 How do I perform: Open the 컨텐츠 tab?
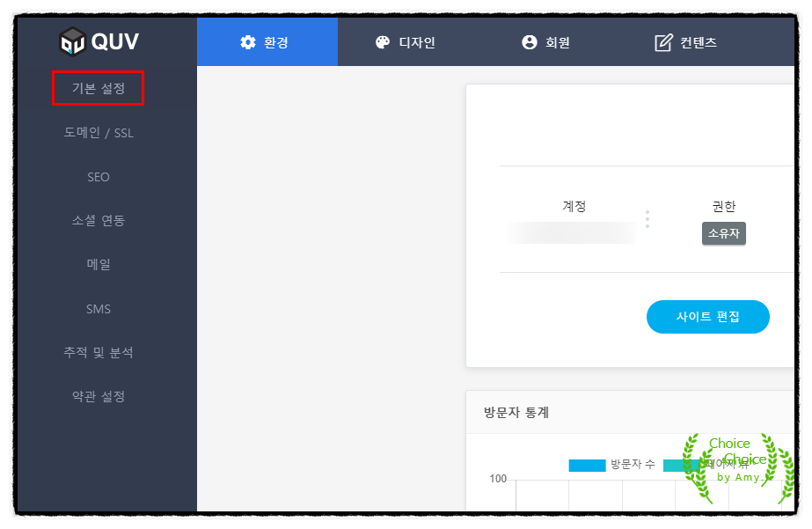(x=685, y=42)
